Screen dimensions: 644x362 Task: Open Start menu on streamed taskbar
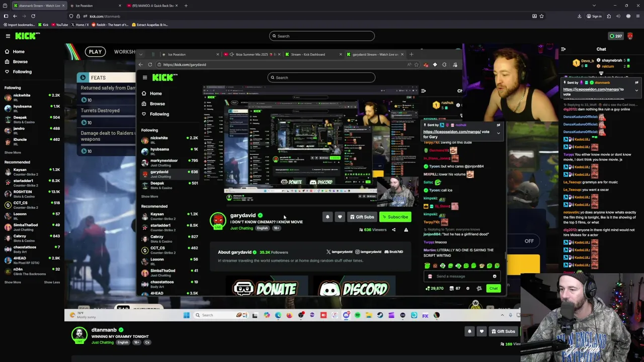[186, 315]
